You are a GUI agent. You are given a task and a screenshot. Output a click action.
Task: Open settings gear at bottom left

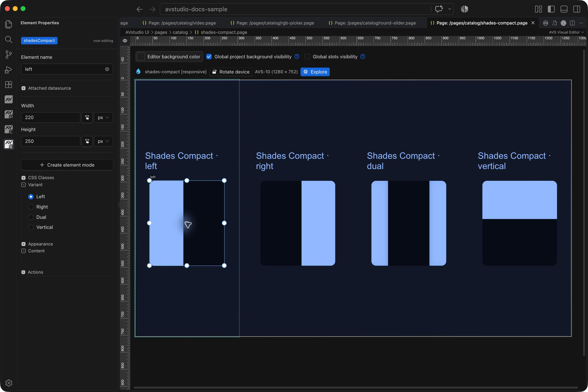(x=9, y=383)
